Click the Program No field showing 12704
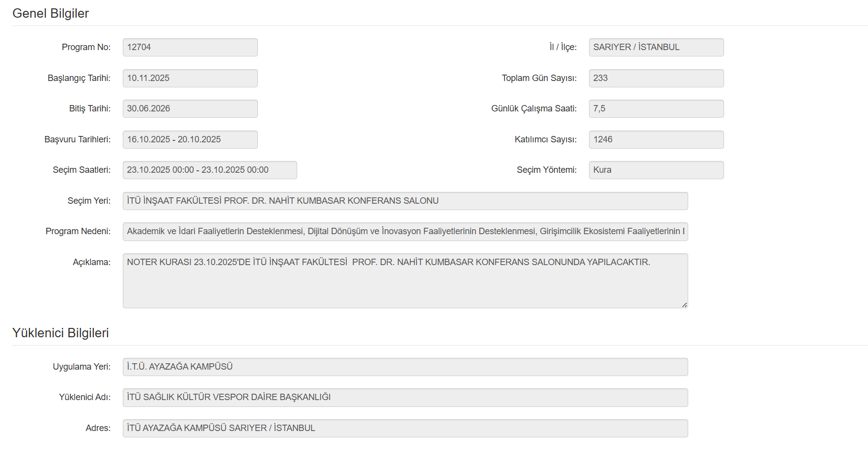 [190, 47]
